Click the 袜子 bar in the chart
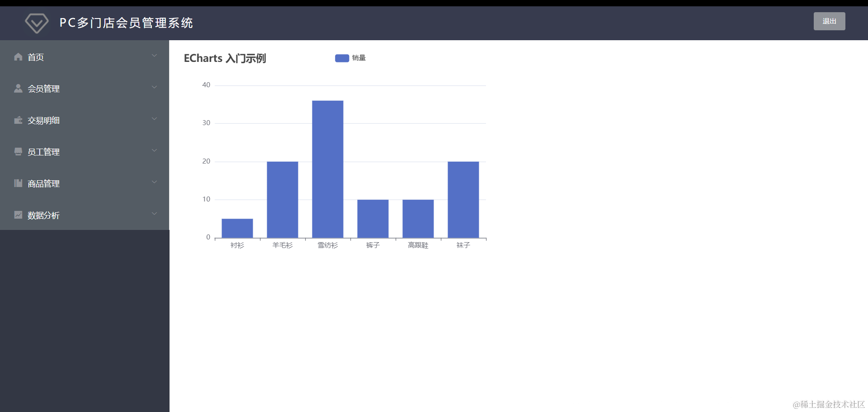The height and width of the screenshot is (412, 868). tap(463, 200)
